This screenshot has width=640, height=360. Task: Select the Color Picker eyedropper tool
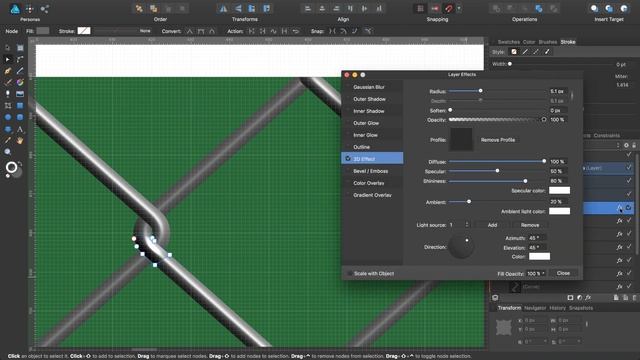click(x=8, y=140)
